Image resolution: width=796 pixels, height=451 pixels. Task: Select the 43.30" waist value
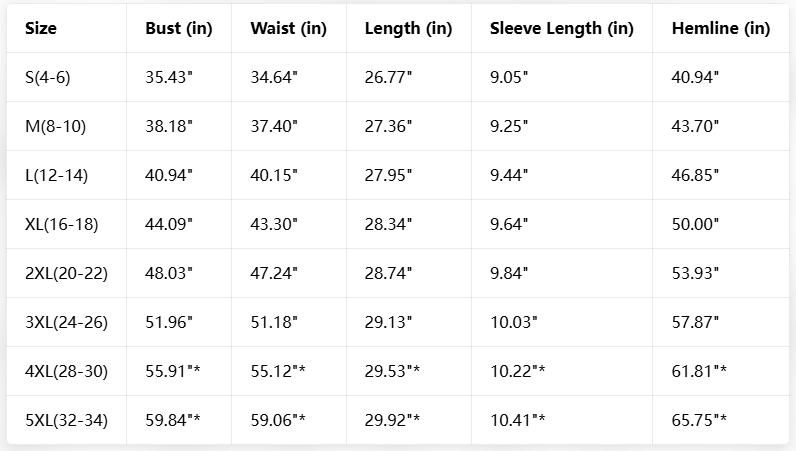click(x=274, y=224)
